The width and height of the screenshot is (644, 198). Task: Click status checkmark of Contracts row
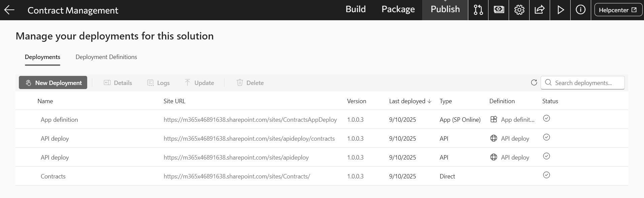[x=546, y=175]
